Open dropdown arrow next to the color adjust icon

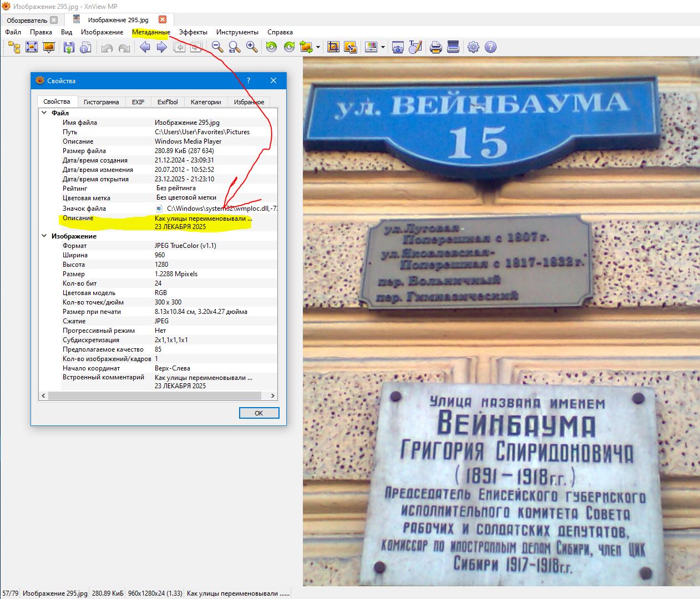tap(383, 47)
